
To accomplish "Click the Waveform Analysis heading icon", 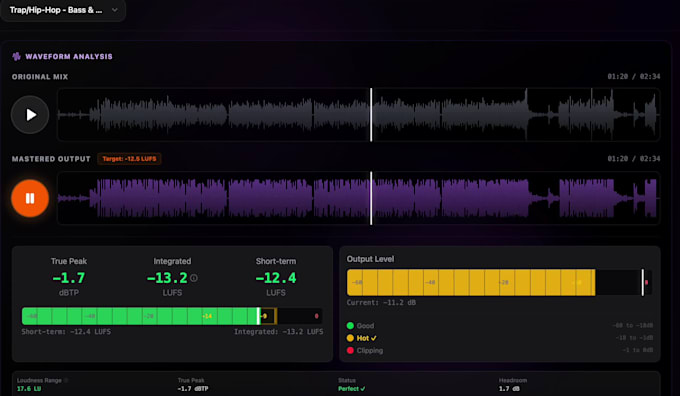I will [x=16, y=56].
